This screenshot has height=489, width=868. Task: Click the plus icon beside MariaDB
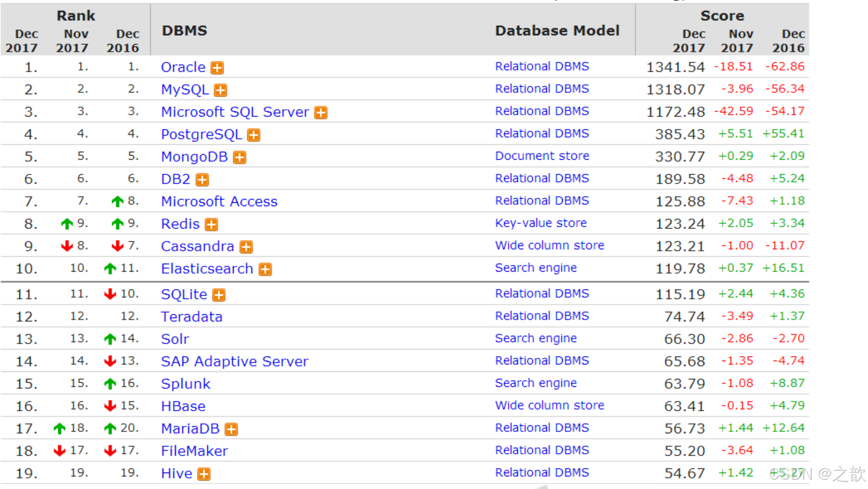coord(231,429)
